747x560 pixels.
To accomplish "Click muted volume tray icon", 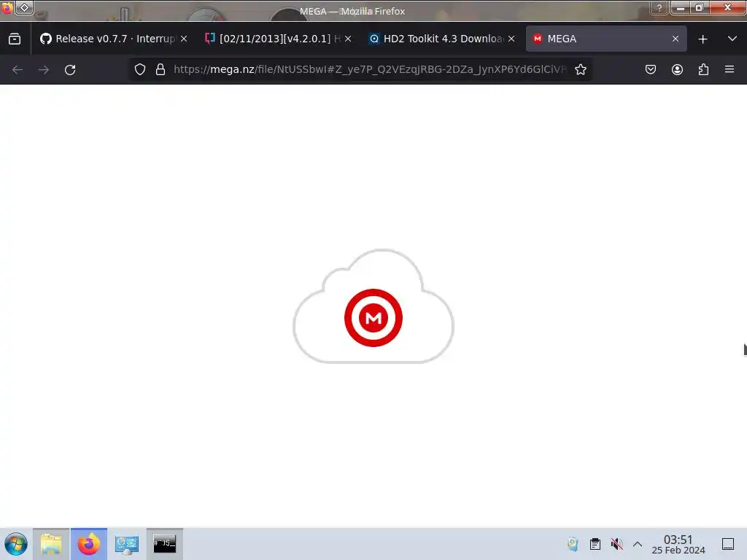I will [617, 544].
